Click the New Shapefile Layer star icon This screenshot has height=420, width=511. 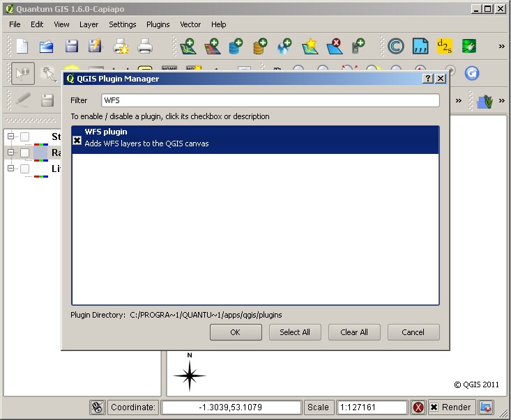coord(310,46)
